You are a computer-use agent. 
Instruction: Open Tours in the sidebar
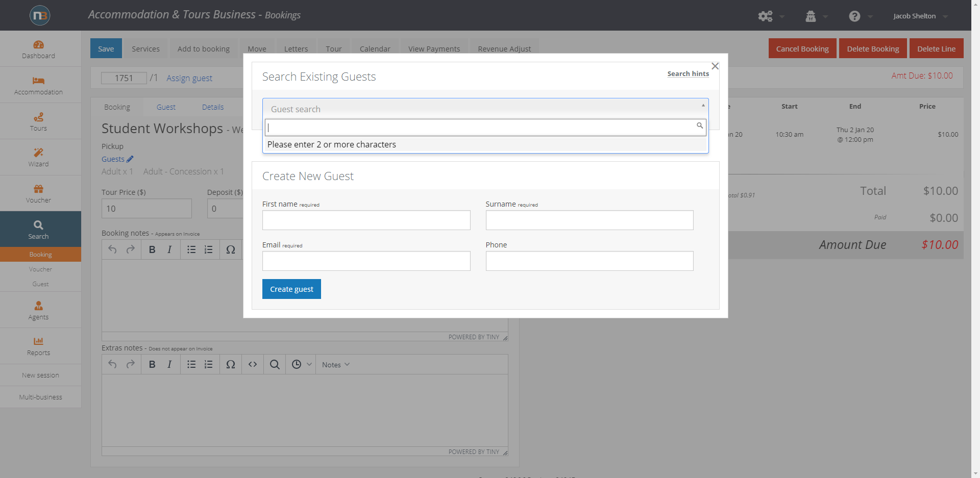click(x=38, y=121)
